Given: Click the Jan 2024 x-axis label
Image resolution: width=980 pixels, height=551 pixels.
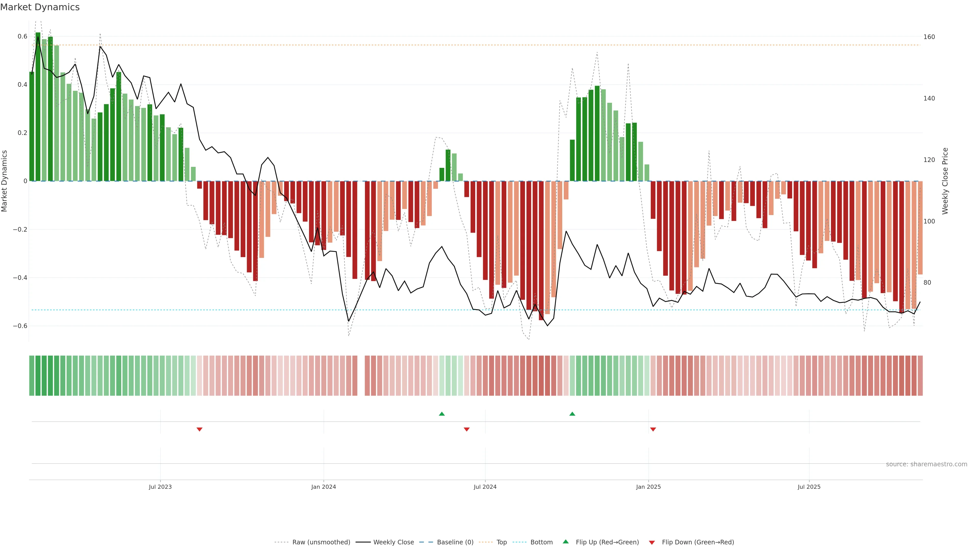Looking at the screenshot, I should (323, 487).
